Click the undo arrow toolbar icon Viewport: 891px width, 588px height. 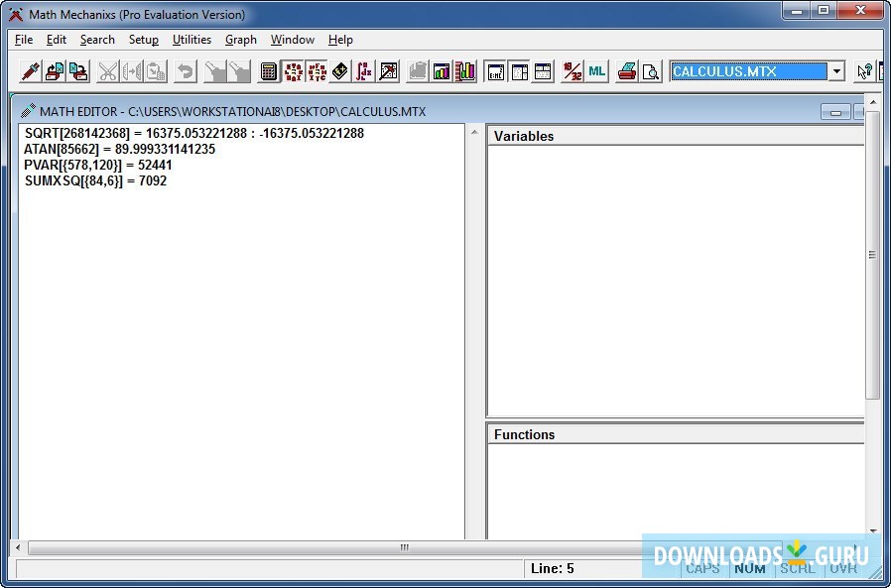185,71
